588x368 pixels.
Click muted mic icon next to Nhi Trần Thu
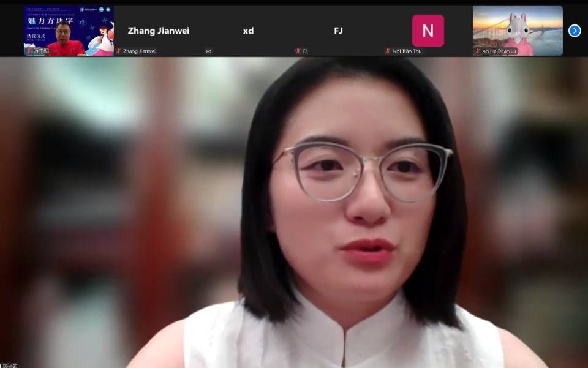388,51
